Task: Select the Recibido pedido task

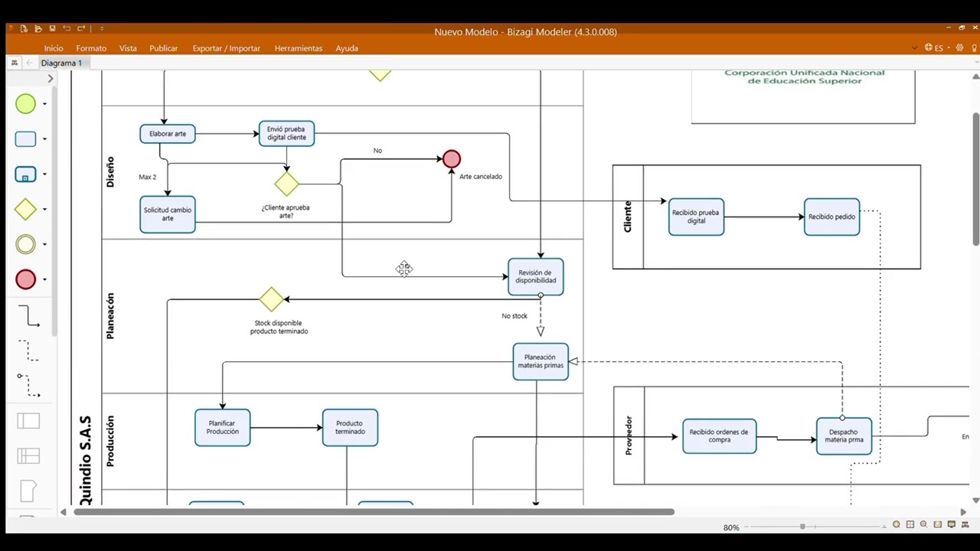Action: pos(832,217)
